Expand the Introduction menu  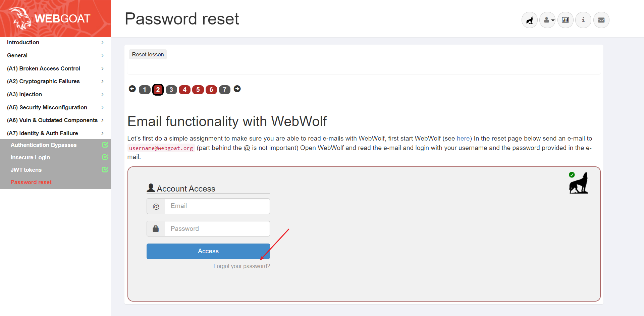55,42
